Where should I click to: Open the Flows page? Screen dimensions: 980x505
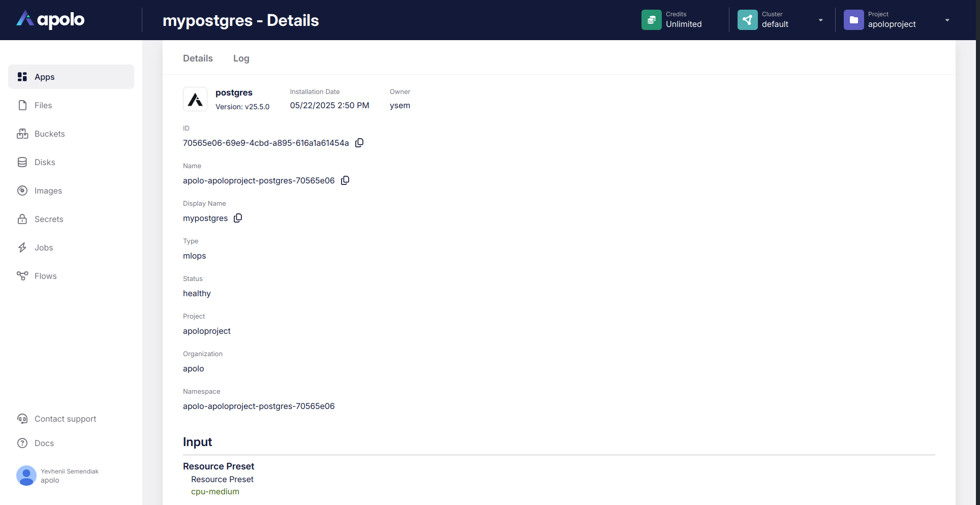point(45,276)
